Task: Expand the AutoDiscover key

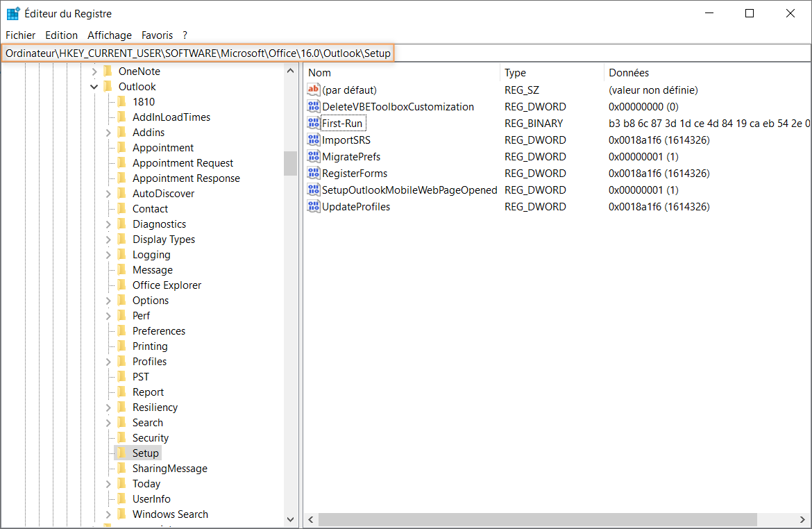Action: [x=108, y=194]
